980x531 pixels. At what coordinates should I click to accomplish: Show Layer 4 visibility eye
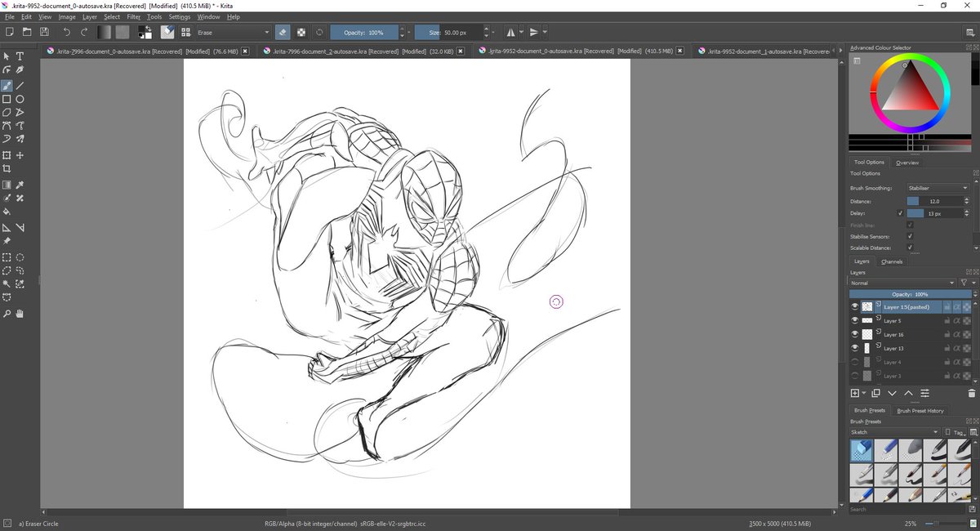855,362
